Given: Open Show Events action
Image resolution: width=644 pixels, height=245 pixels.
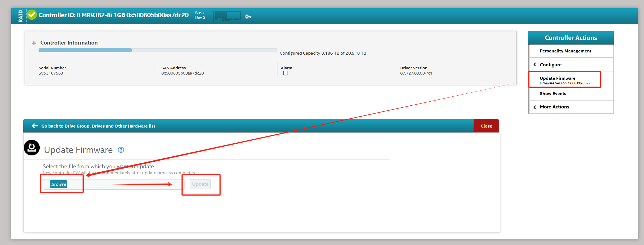Looking at the screenshot, I should (x=553, y=94).
